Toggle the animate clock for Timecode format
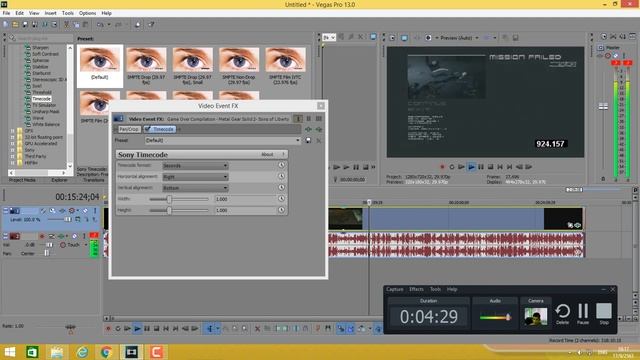The image size is (640, 360). click(x=281, y=165)
